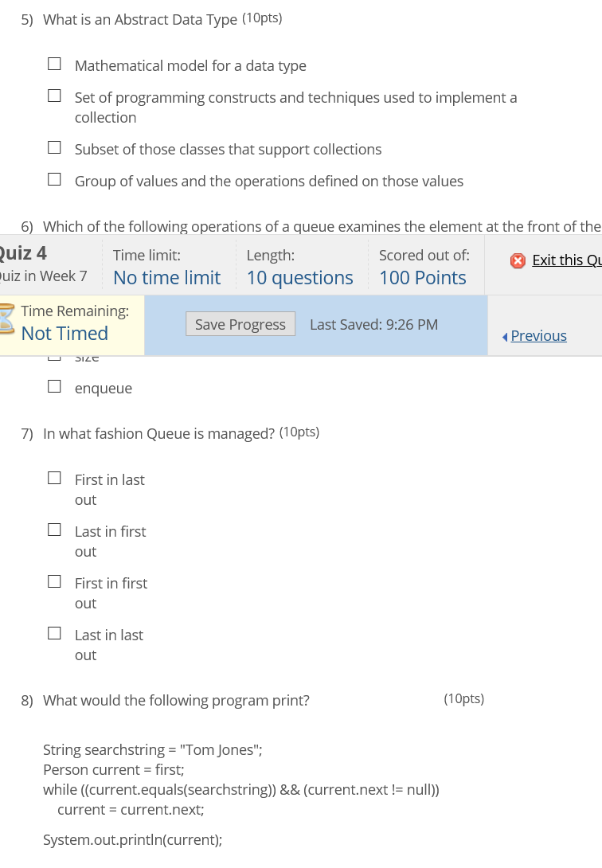602x868 pixels.
Task: Click the red X icon next to Exit this Quiz
Action: tap(518, 260)
